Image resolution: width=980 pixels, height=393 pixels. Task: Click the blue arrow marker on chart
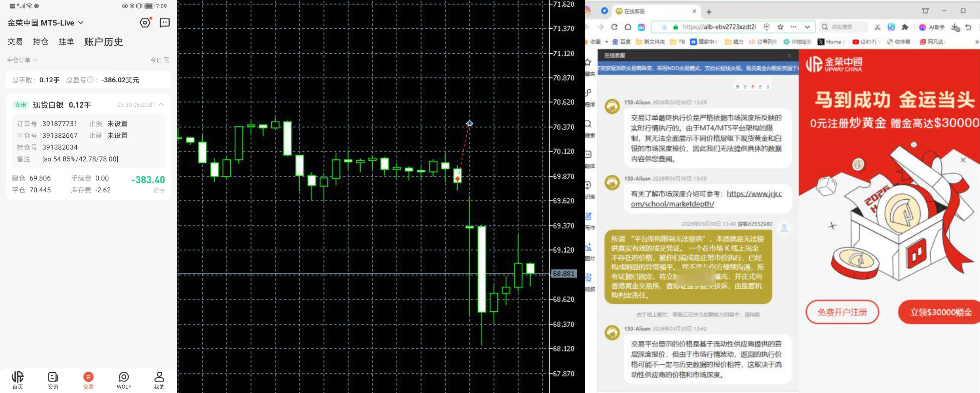point(469,123)
